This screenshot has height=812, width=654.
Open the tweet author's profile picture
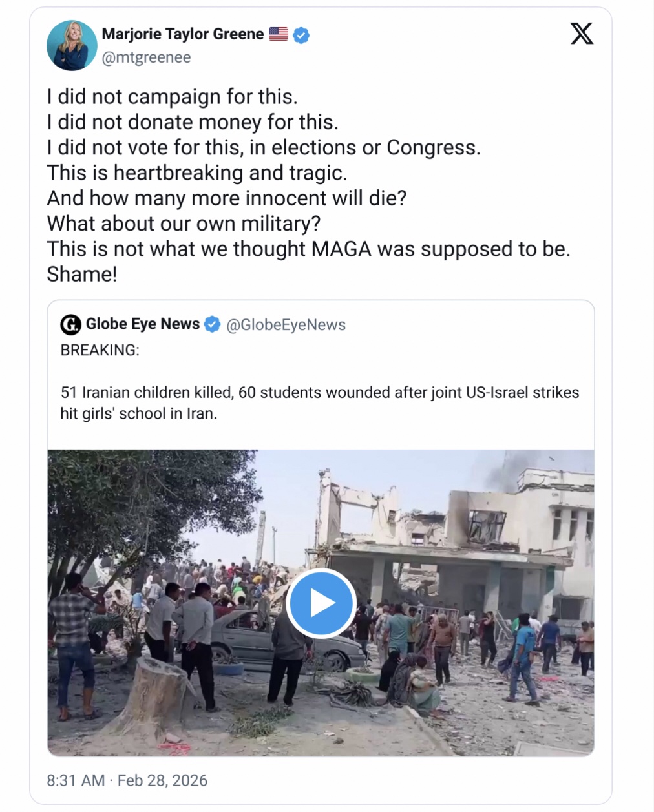click(72, 45)
